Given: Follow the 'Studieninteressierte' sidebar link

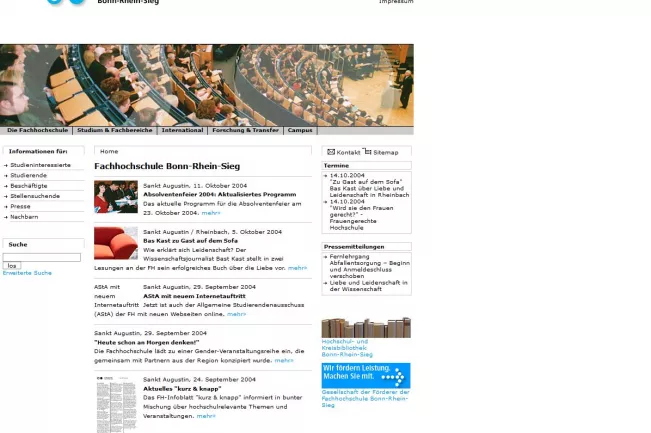Looking at the screenshot, I should (x=40, y=165).
